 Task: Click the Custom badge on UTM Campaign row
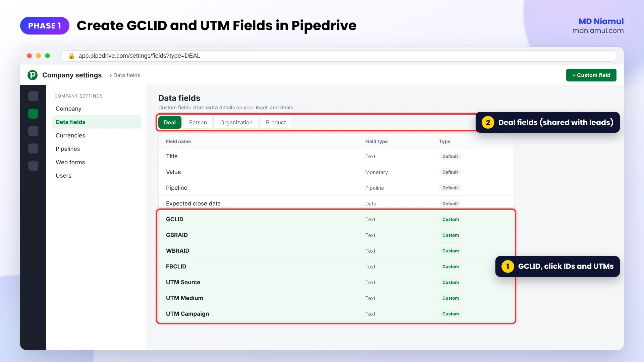pyautogui.click(x=450, y=314)
